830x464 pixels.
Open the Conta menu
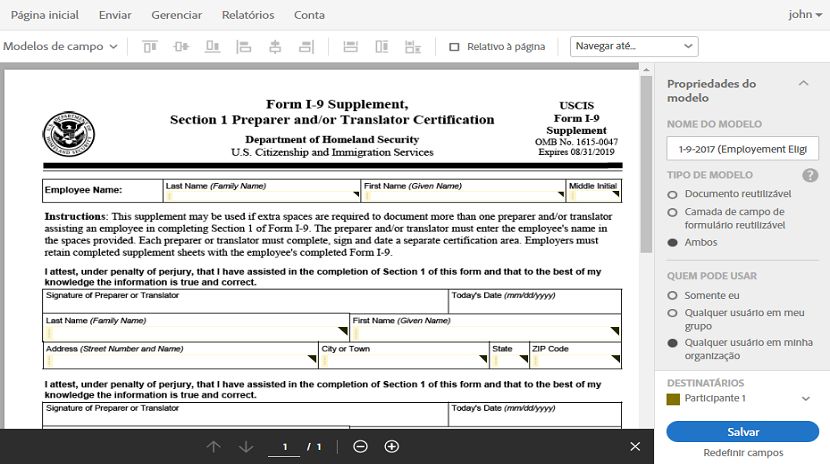pyautogui.click(x=309, y=15)
